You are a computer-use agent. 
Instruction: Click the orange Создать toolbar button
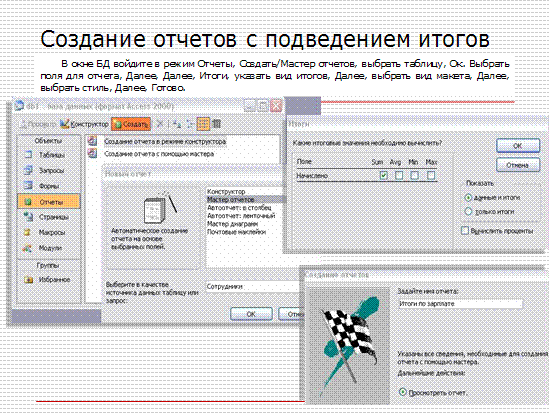point(131,124)
